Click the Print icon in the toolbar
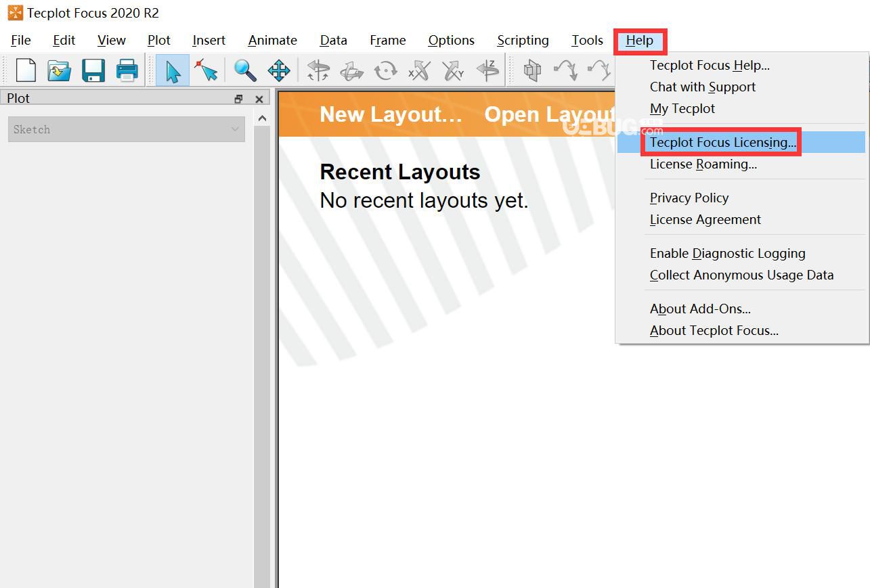Viewport: 870px width, 588px height. point(127,70)
